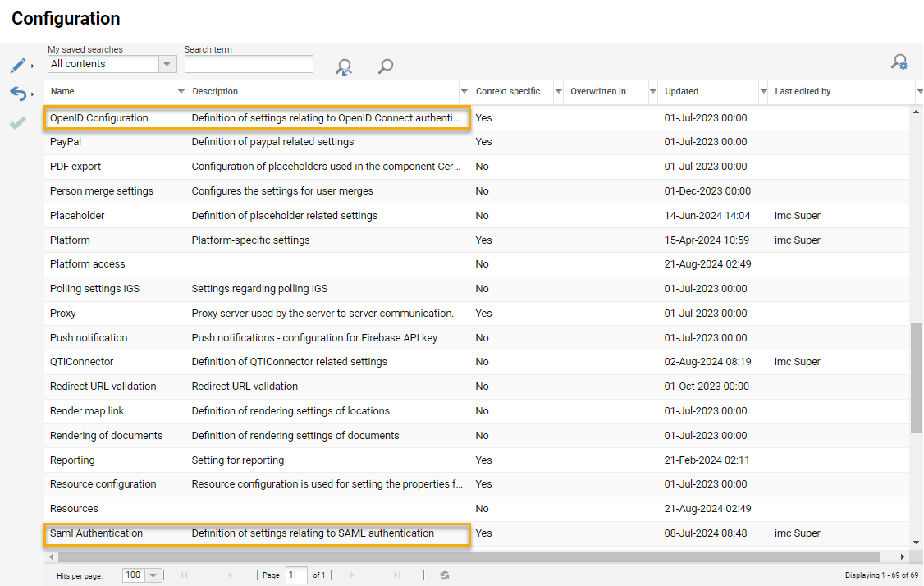The height and width of the screenshot is (586, 924).
Task: Click inside the Search term field
Action: click(x=248, y=64)
